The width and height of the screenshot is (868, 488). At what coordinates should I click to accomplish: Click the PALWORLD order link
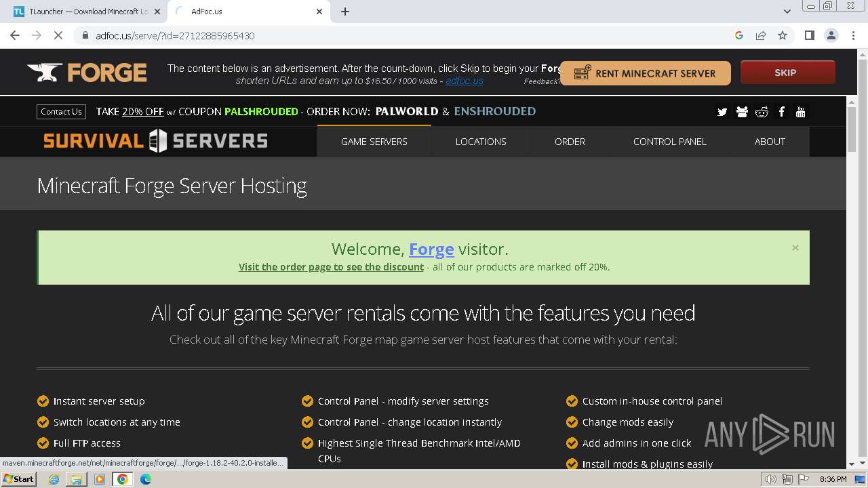tap(407, 111)
